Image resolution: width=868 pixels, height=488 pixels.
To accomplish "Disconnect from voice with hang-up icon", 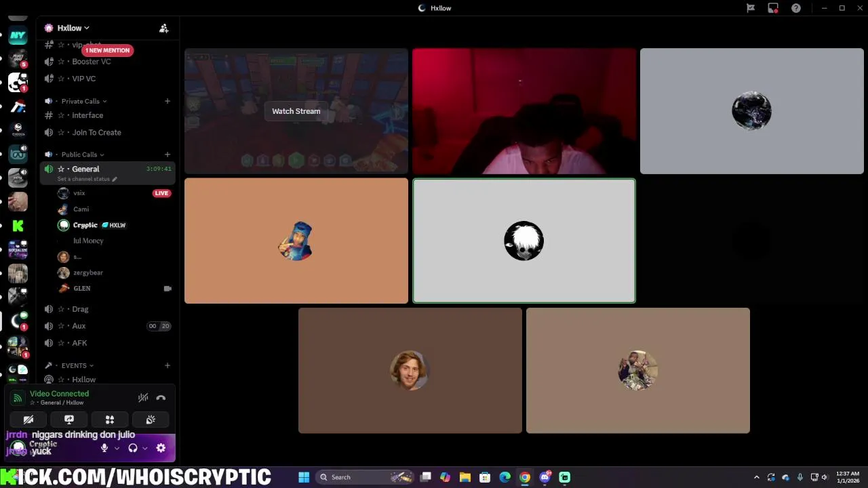I will 161,398.
